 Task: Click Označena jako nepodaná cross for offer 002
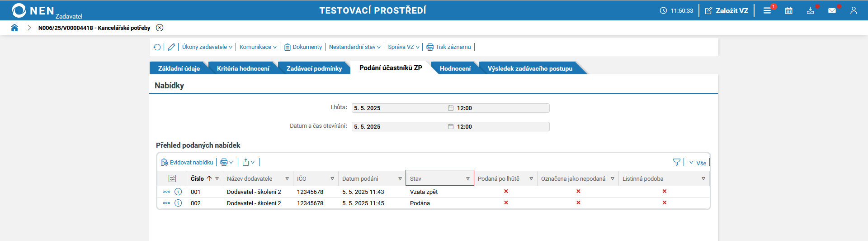coord(578,202)
